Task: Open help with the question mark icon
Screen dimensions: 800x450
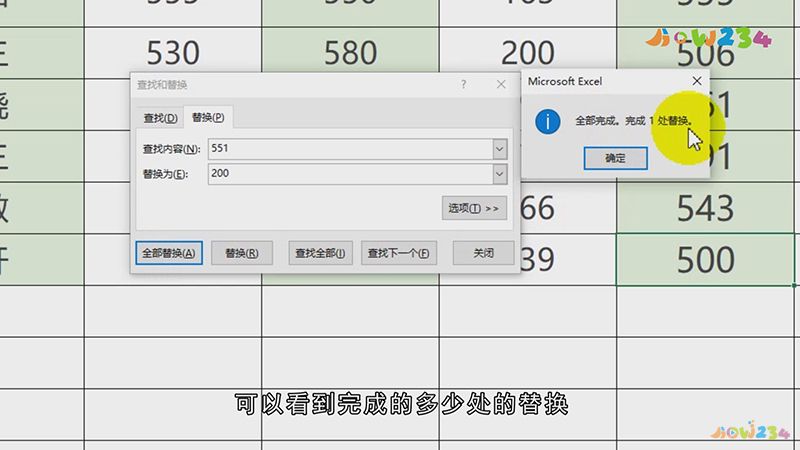Action: (463, 84)
